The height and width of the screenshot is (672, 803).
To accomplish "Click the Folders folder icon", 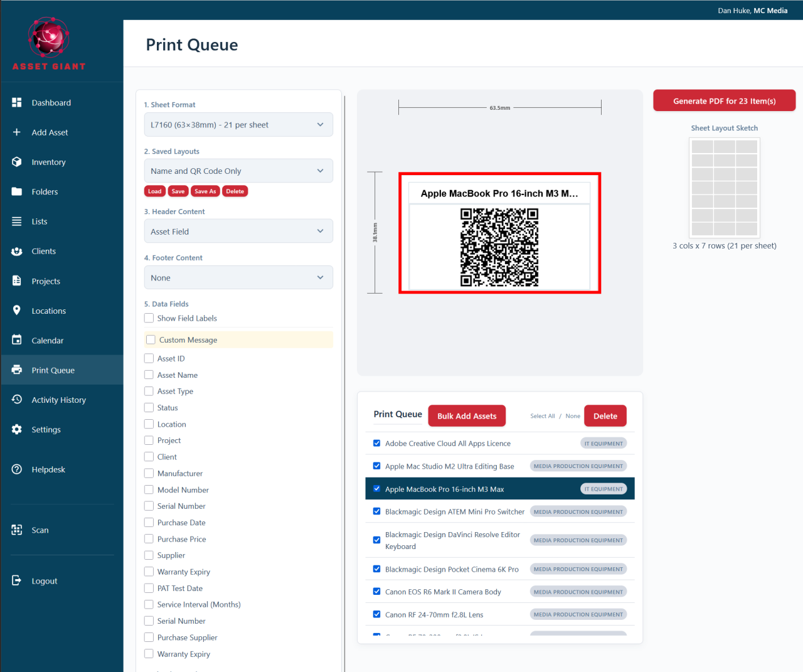I will click(17, 191).
